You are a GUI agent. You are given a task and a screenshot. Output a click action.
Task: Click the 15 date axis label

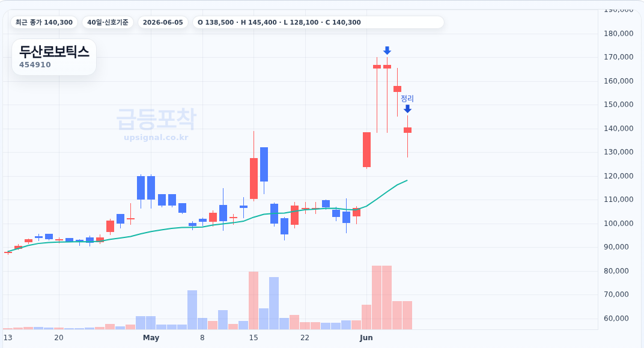[x=254, y=338]
